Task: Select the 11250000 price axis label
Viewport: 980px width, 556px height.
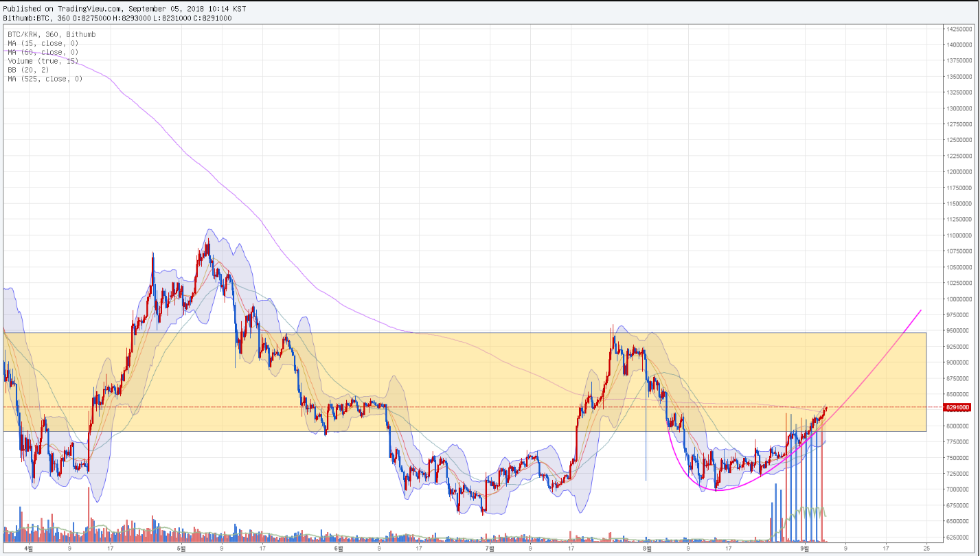Action: tap(959, 220)
